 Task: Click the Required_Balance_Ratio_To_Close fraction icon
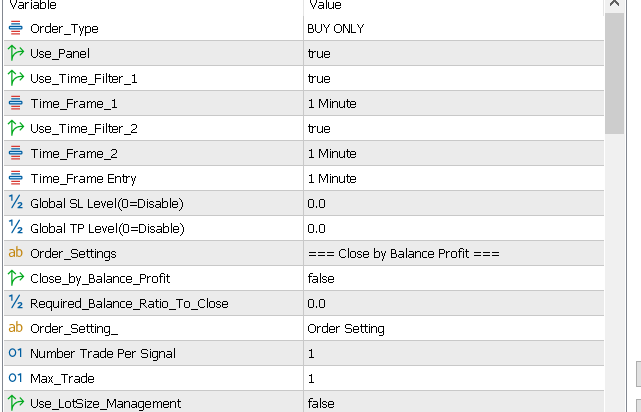coord(15,304)
